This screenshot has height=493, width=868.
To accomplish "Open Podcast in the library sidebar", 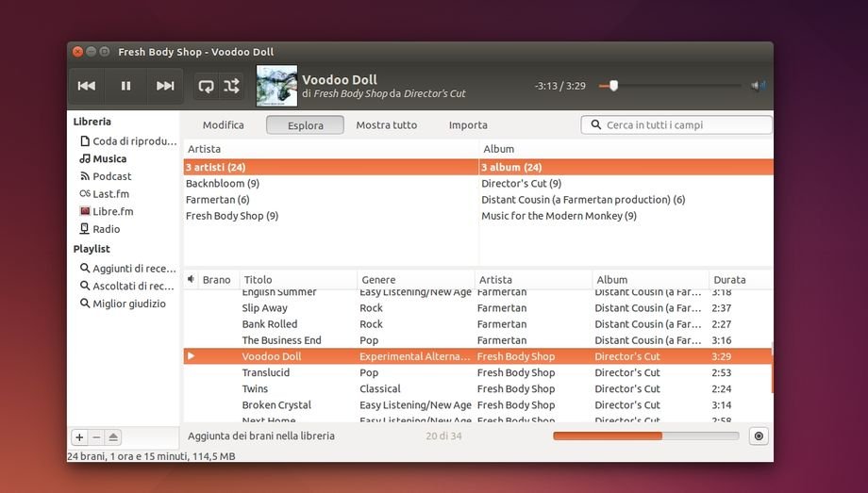I will pos(111,176).
